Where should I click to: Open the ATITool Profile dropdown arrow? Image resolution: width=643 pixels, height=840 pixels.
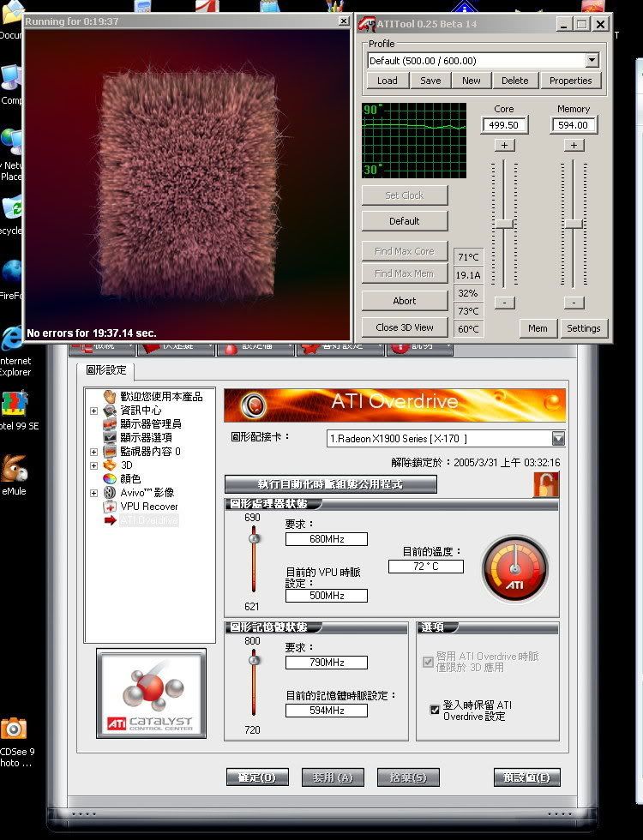pyautogui.click(x=592, y=60)
